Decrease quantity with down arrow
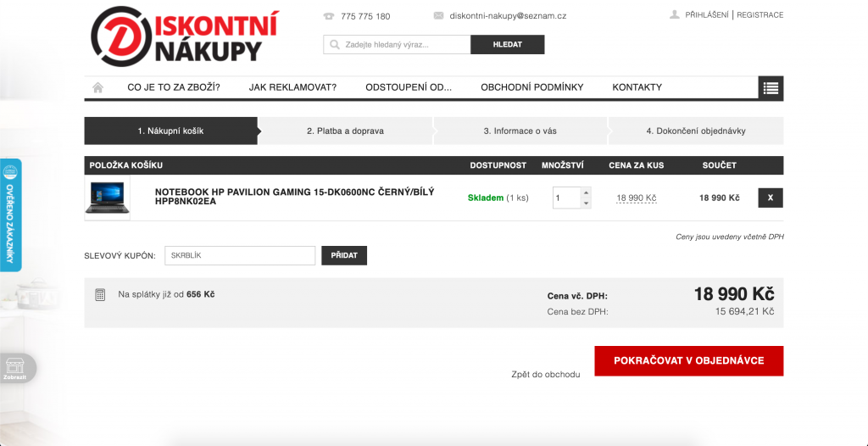868x446 pixels. [587, 203]
